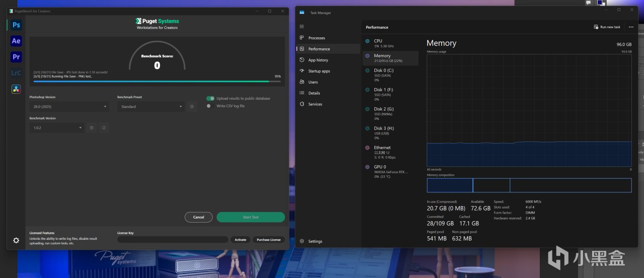Image resolution: width=644 pixels, height=278 pixels.
Task: Click the Committed value 28/109 GB
Action: [440, 223]
